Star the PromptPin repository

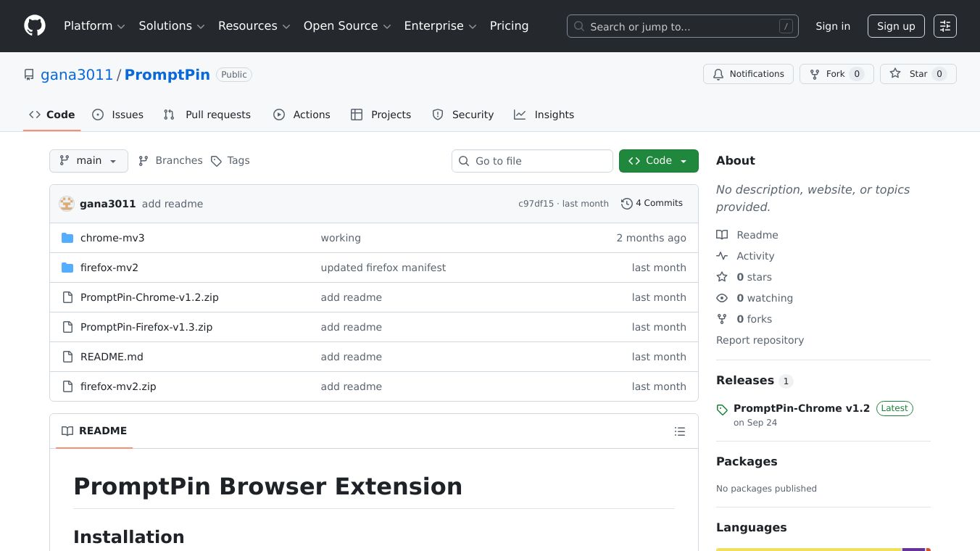917,74
